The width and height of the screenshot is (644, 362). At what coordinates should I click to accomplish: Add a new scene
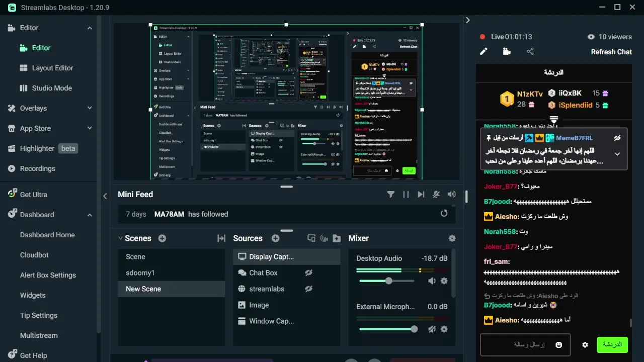(x=162, y=238)
